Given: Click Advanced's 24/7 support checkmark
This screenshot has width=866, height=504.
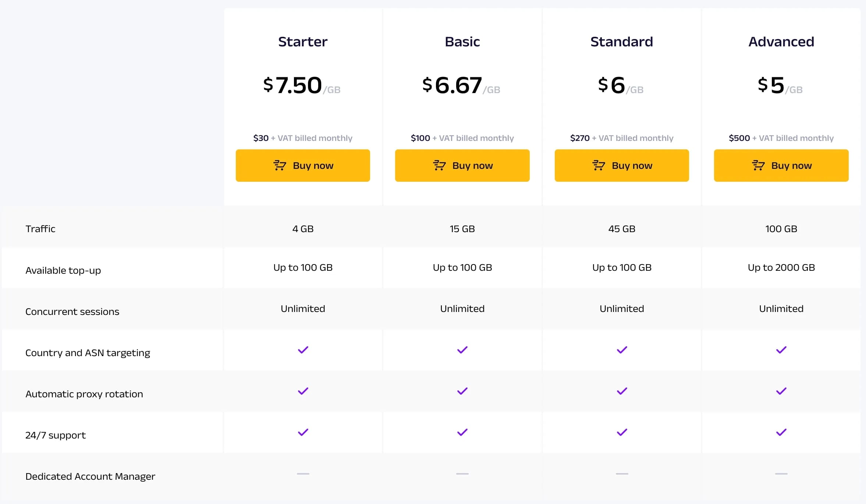Looking at the screenshot, I should [x=781, y=432].
